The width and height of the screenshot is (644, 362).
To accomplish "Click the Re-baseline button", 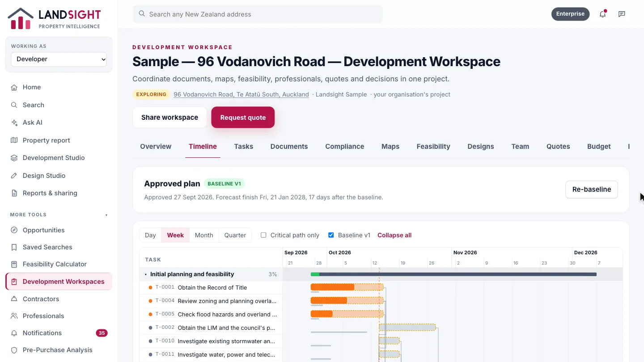I will coord(592,189).
